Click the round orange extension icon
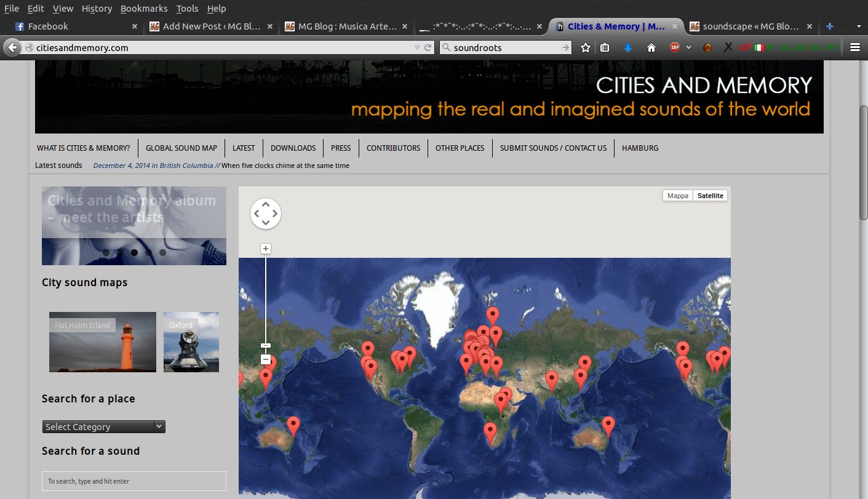This screenshot has height=499, width=868. point(707,47)
